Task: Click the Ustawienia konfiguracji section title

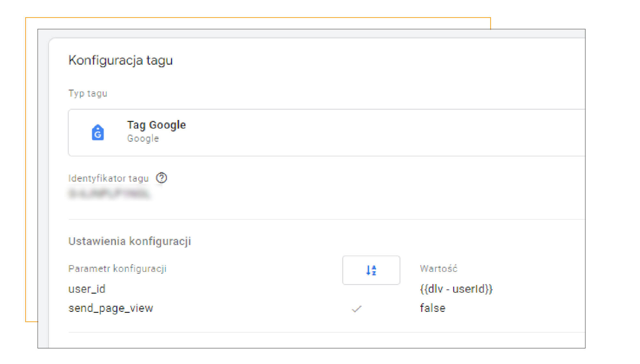Action: click(130, 241)
